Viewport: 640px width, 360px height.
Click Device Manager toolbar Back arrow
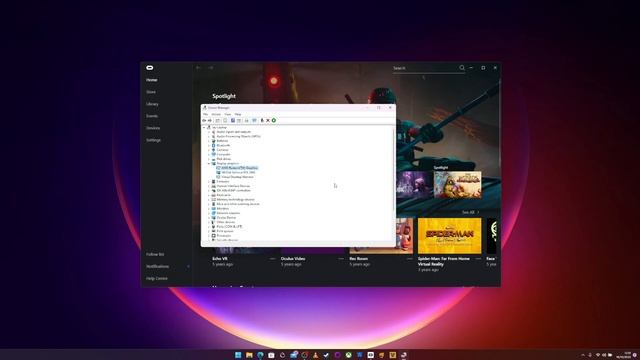coord(204,120)
